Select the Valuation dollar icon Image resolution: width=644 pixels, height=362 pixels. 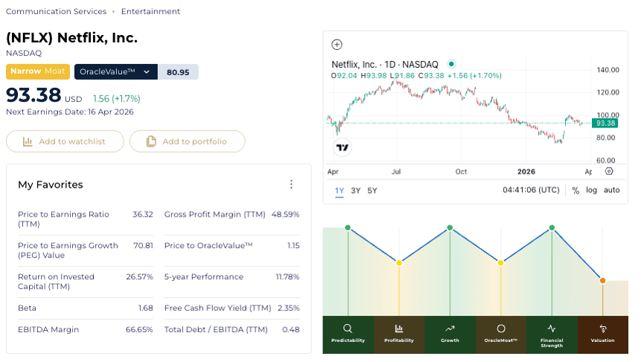pos(603,328)
